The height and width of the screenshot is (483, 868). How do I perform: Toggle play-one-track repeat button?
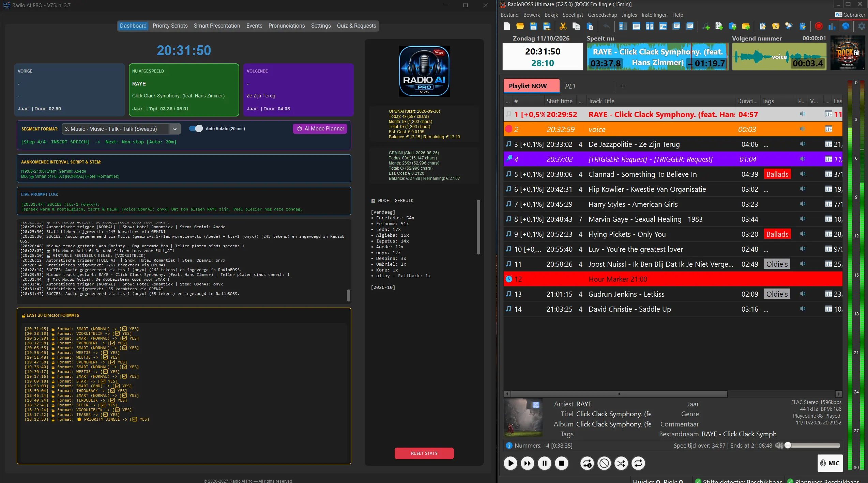587,463
